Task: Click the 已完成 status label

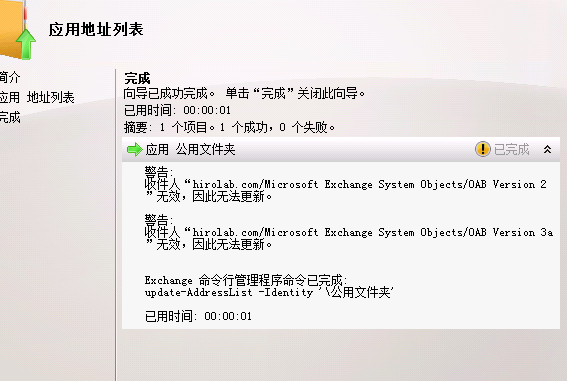Action: [511, 149]
